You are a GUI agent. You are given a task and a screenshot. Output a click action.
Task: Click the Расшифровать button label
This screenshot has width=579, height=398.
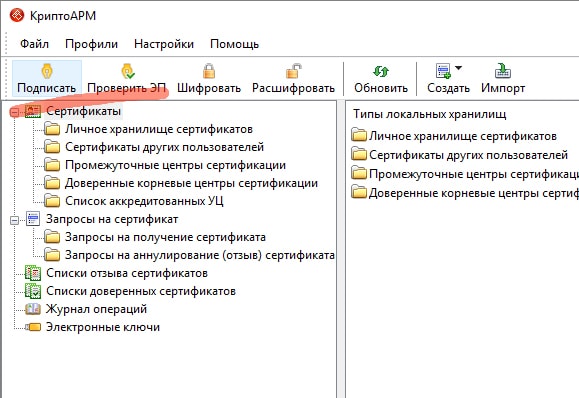point(293,88)
